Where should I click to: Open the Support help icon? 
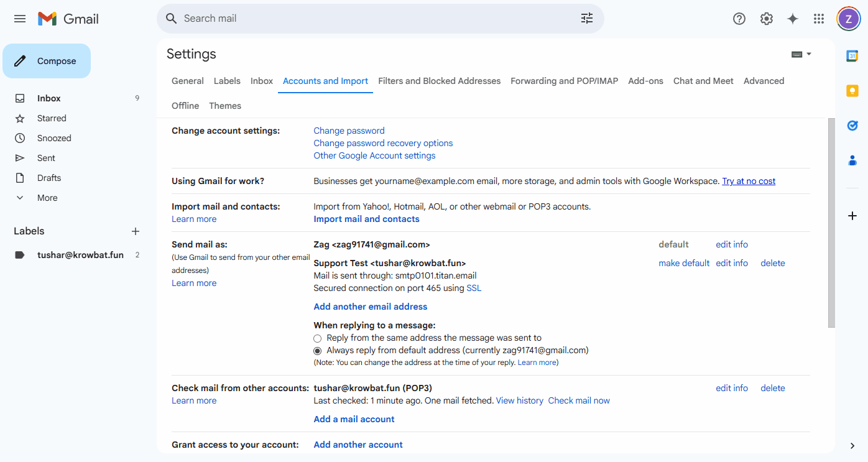(x=739, y=19)
